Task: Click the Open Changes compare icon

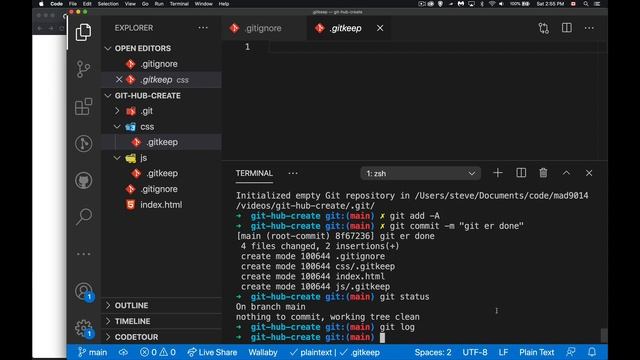Action: (x=543, y=28)
